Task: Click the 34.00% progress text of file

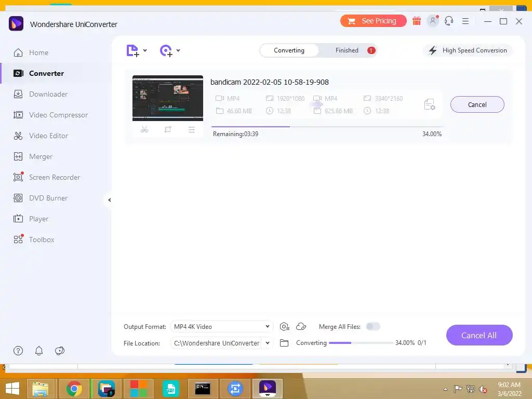Action: [432, 134]
